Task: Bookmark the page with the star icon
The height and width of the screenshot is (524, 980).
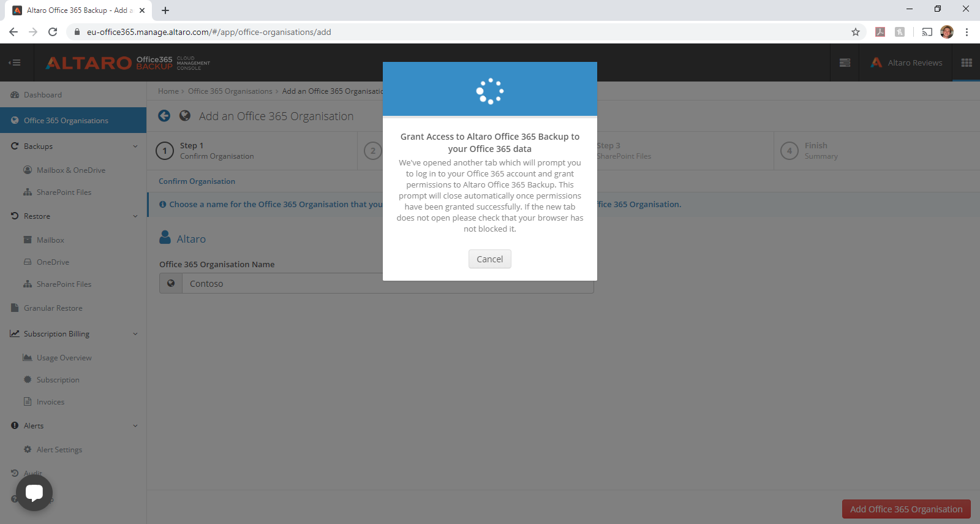Action: [856, 32]
